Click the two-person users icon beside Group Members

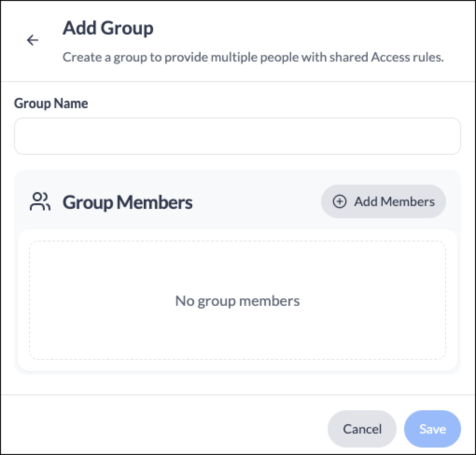tap(40, 201)
